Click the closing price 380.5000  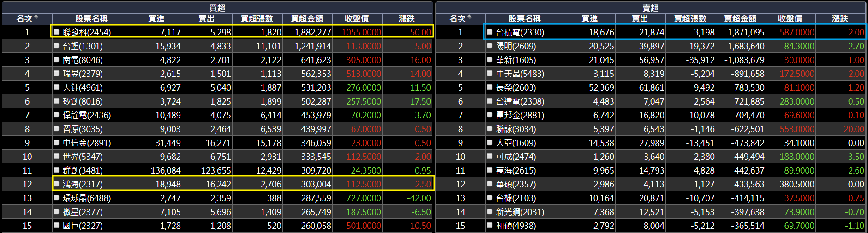[x=797, y=184]
